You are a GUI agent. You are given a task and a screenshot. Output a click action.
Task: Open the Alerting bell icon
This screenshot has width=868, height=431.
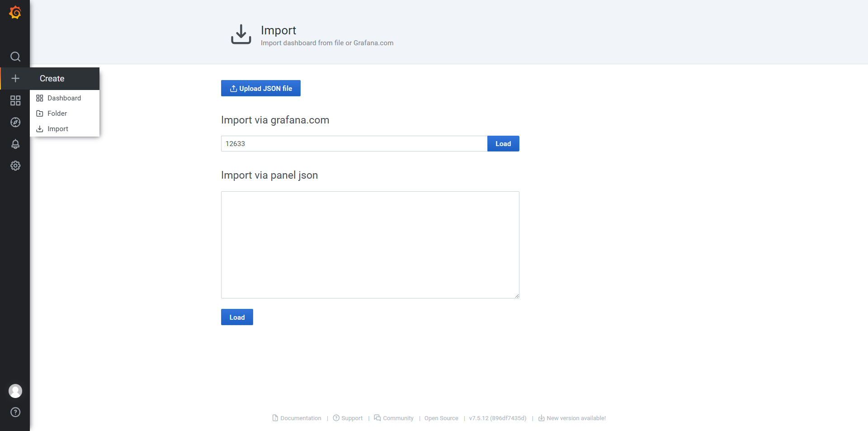(15, 144)
